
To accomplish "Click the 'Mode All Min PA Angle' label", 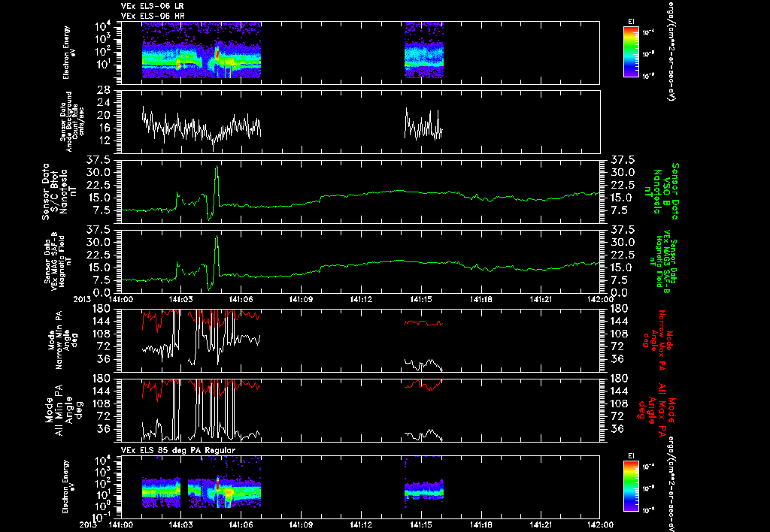I will click(63, 410).
